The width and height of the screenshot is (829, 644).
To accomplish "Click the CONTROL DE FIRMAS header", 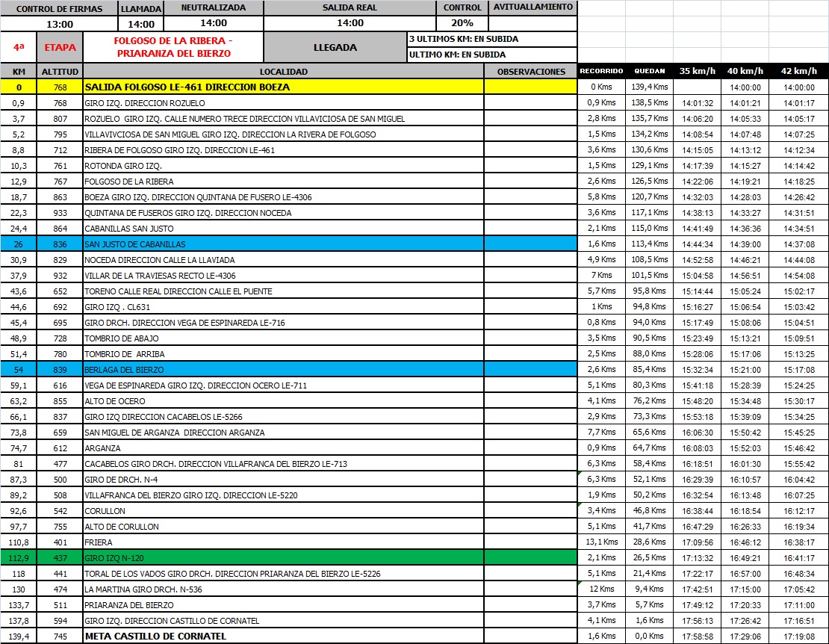I will [59, 7].
